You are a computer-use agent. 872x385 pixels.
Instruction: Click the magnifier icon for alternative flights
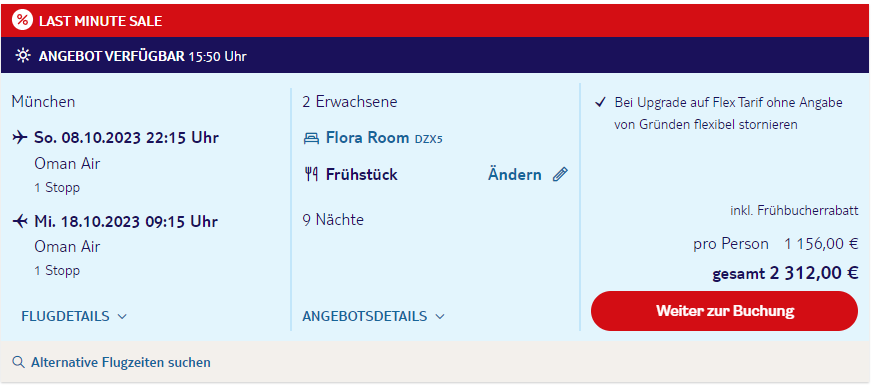pyautogui.click(x=18, y=362)
